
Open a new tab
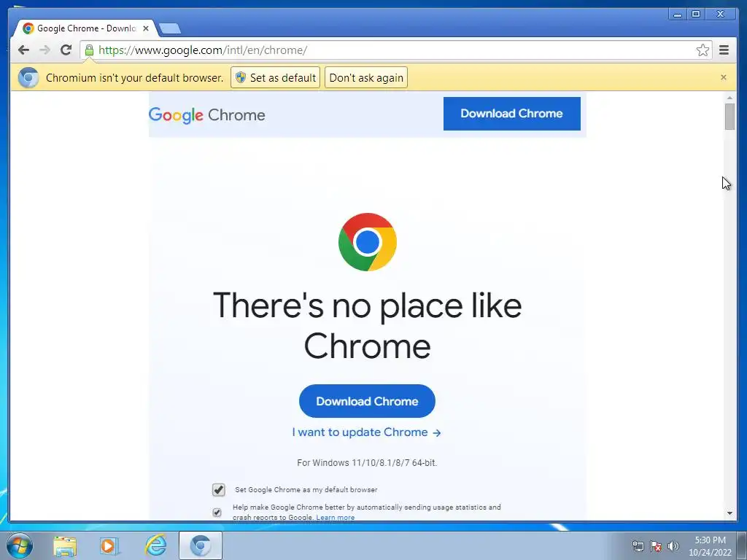click(169, 28)
